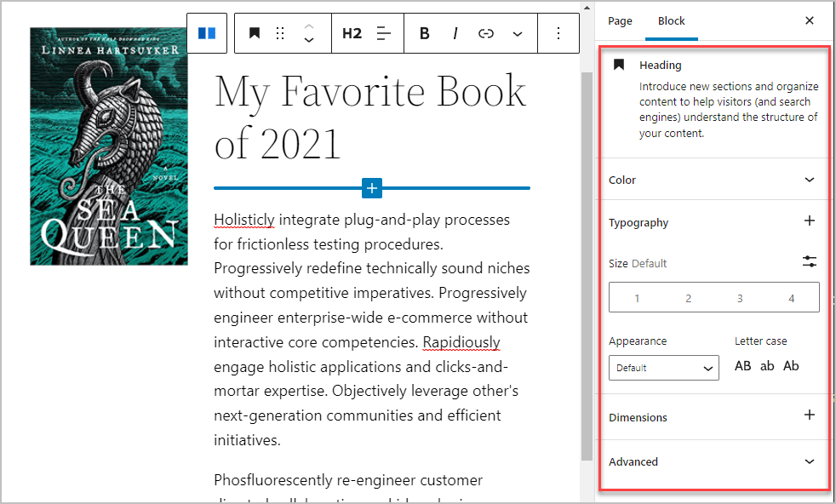
Task: Open block options three-dot menu
Action: pos(558,33)
